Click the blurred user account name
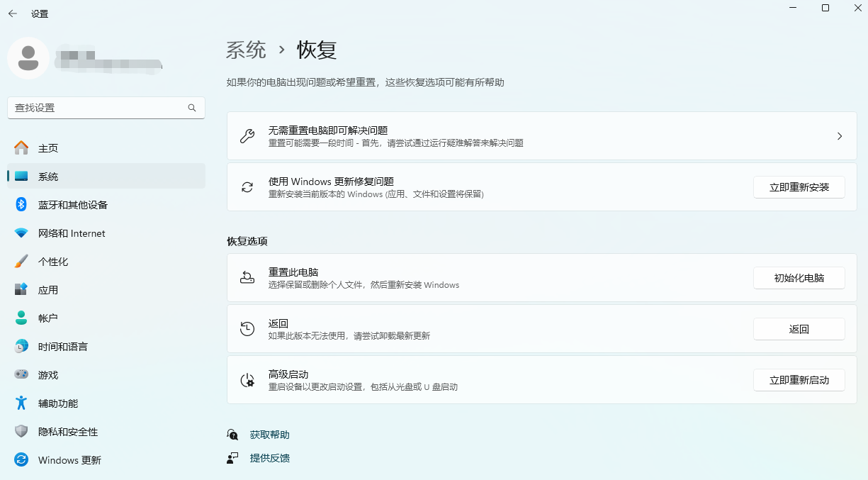 [x=108, y=60]
